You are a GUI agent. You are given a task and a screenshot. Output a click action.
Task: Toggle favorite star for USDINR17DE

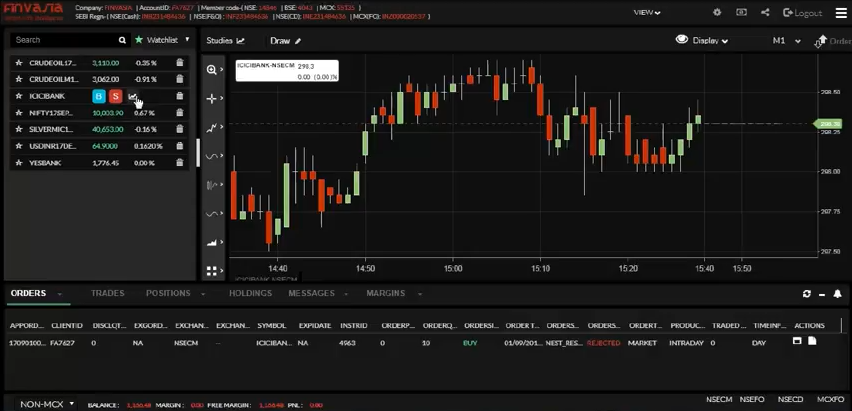(x=18, y=146)
